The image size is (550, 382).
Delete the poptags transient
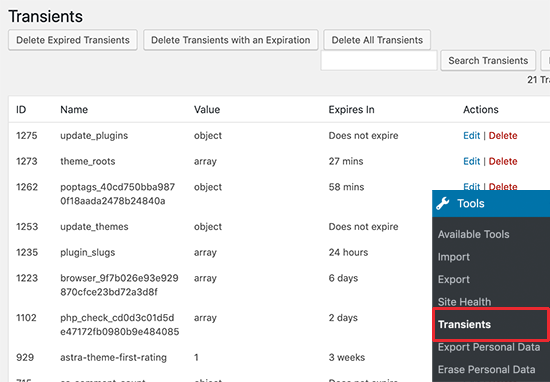pos(503,186)
